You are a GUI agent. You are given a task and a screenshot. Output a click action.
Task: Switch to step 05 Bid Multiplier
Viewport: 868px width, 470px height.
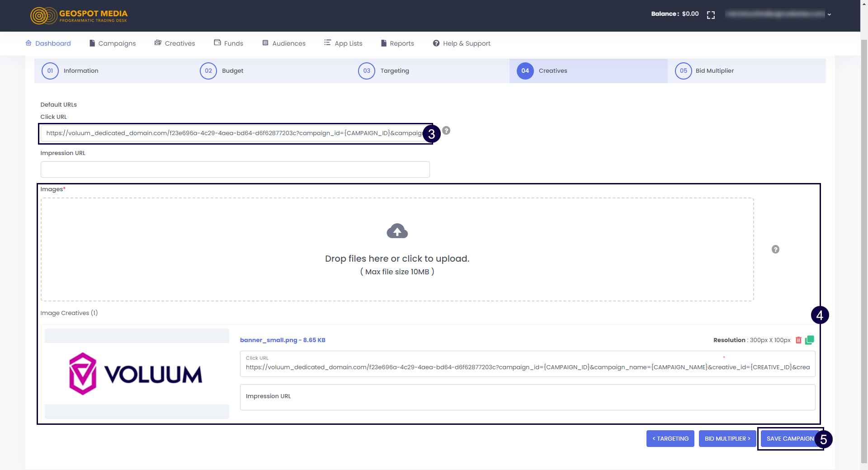[704, 71]
